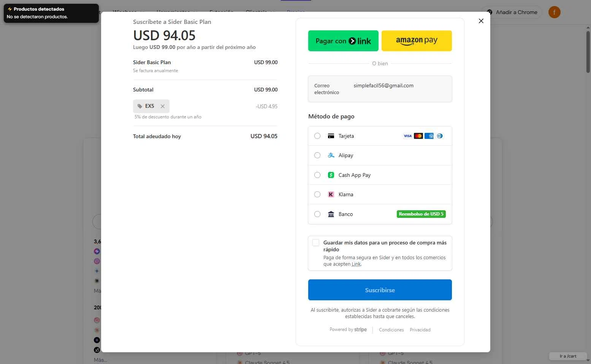Click the Total adeudado hoy label

click(x=157, y=136)
